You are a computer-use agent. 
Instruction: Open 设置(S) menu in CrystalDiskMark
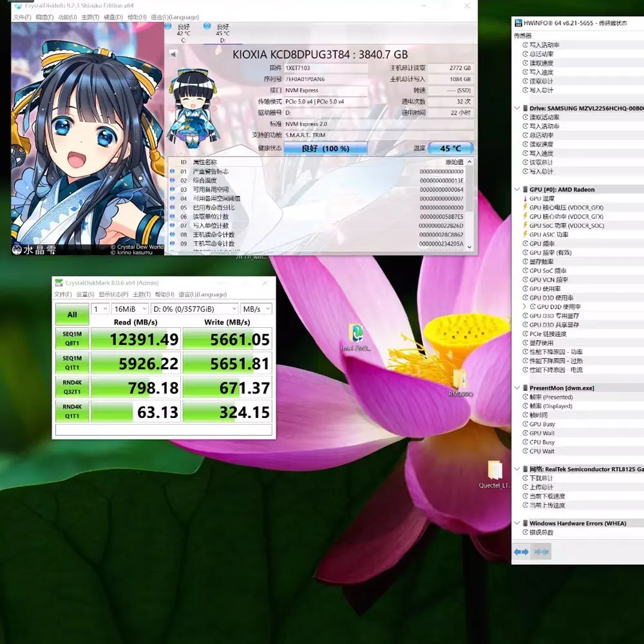[85, 294]
